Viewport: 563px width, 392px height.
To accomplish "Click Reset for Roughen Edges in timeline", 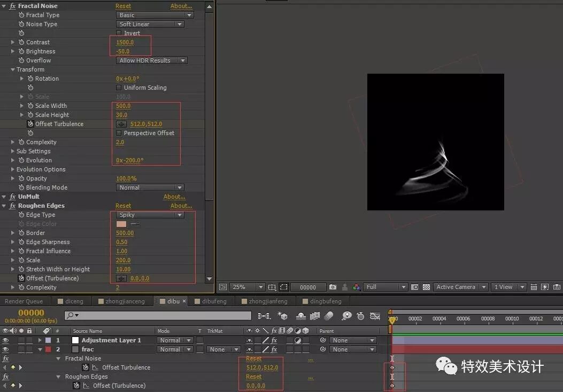I will click(x=254, y=377).
